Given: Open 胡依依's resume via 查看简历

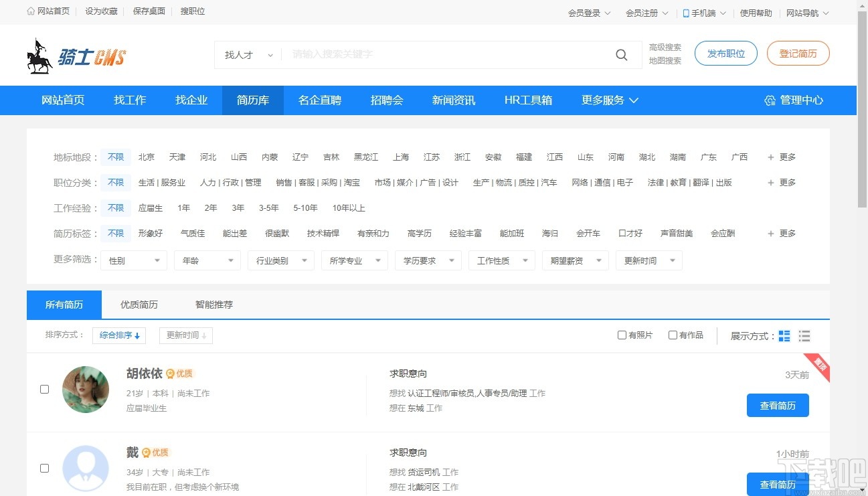Looking at the screenshot, I should pyautogui.click(x=777, y=405).
